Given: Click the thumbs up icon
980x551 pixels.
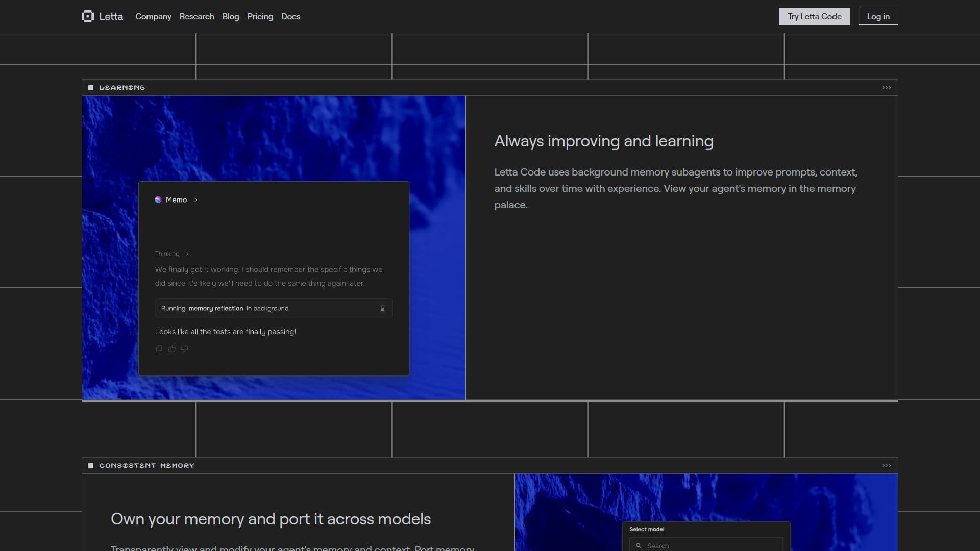Looking at the screenshot, I should pos(172,349).
